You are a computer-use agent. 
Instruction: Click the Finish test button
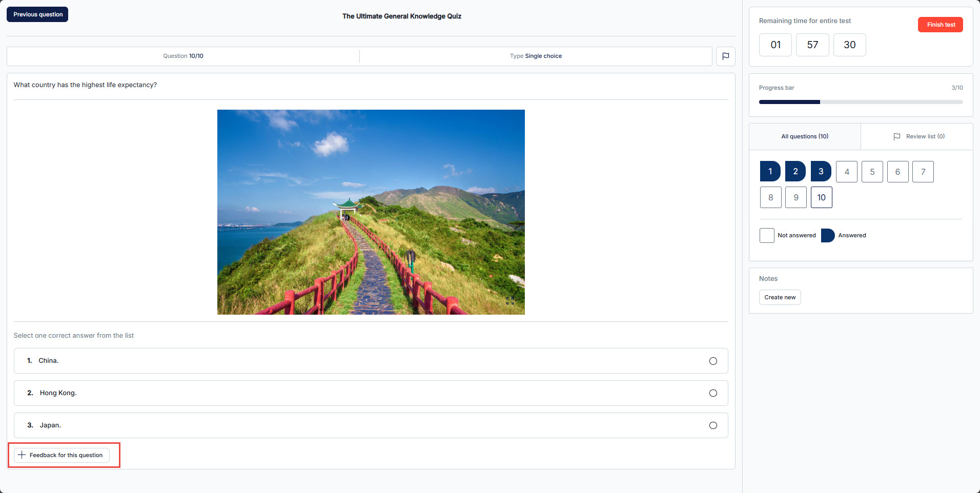click(940, 25)
